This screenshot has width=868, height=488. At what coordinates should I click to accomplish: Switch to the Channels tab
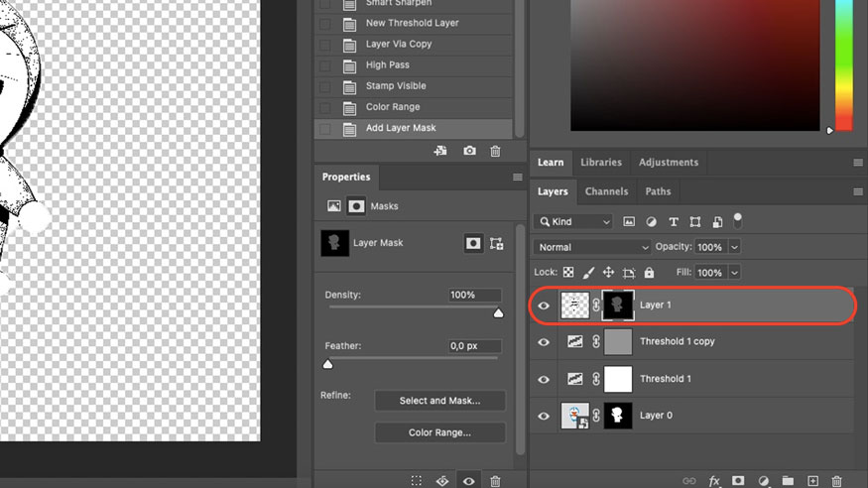(x=606, y=191)
